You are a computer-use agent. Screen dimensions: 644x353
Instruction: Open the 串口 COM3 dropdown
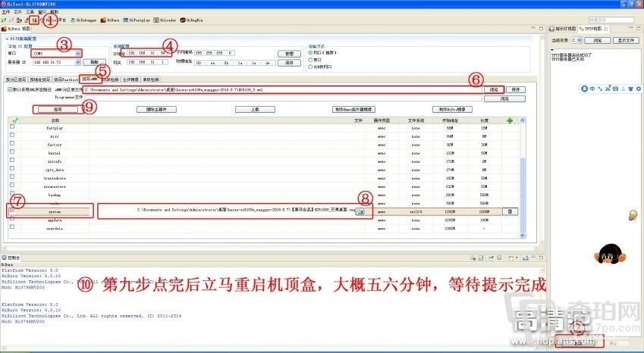pyautogui.click(x=78, y=53)
